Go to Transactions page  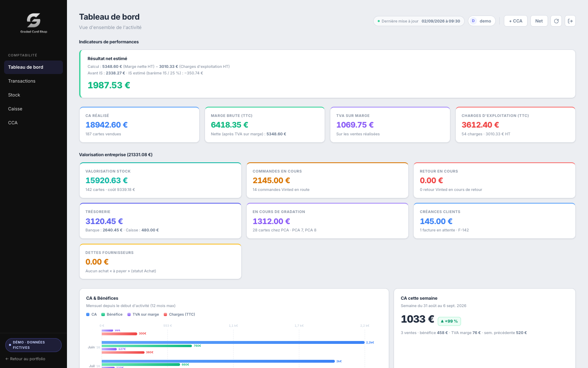[x=33, y=81]
